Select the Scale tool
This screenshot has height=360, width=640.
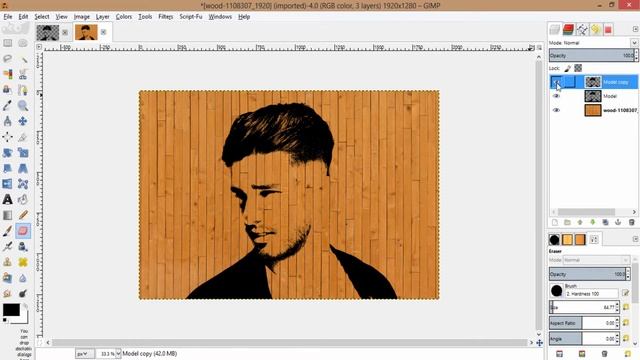pyautogui.click(x=23, y=153)
